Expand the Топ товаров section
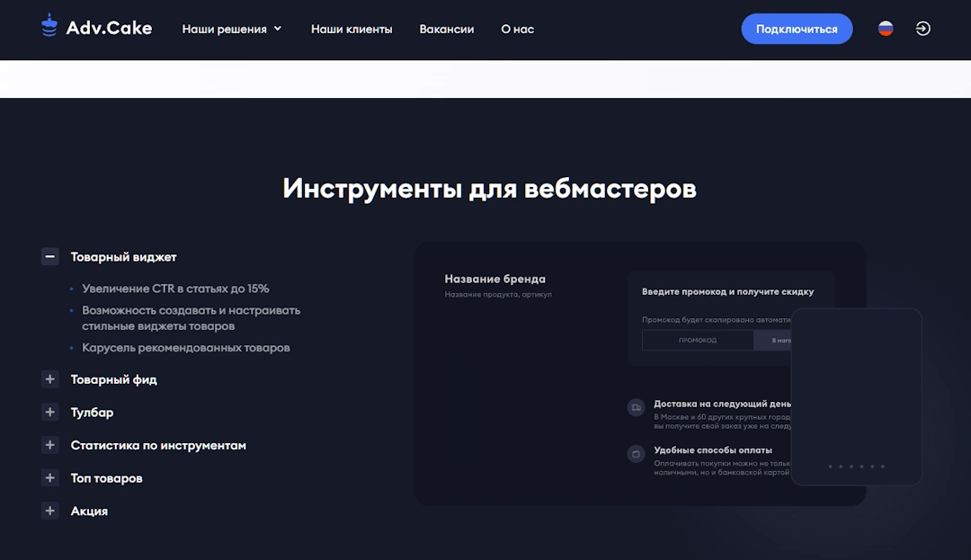The image size is (971, 560). tap(49, 478)
